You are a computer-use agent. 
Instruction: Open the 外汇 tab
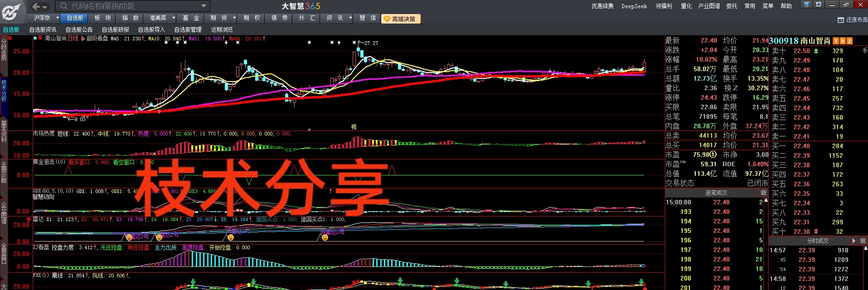307,18
